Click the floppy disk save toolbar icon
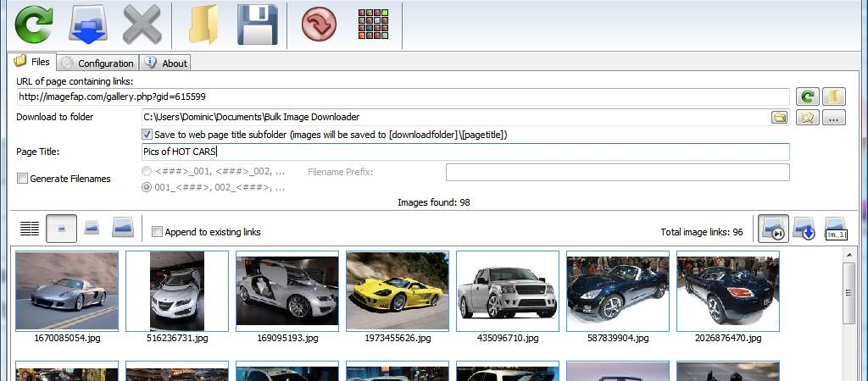The height and width of the screenshot is (381, 868). (x=258, y=25)
